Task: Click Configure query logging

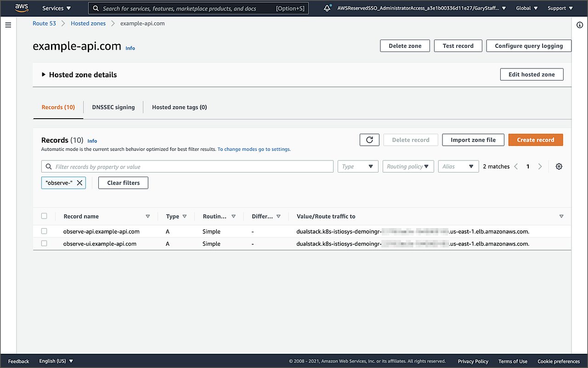Action: 529,46
